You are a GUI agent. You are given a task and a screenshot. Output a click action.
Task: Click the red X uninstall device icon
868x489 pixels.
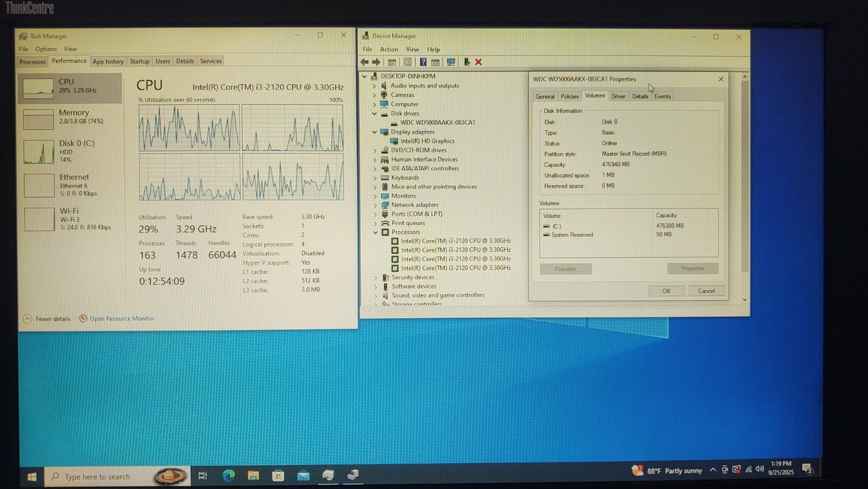479,62
